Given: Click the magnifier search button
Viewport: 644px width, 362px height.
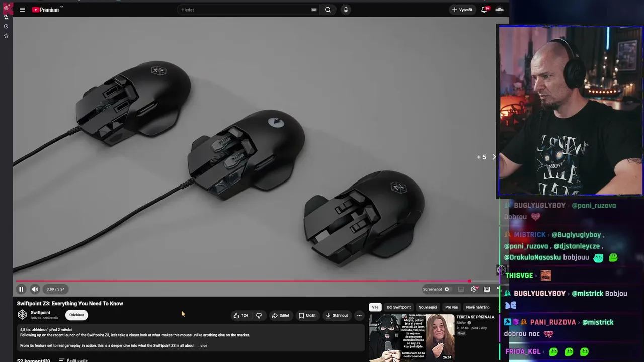Looking at the screenshot, I should [x=328, y=10].
